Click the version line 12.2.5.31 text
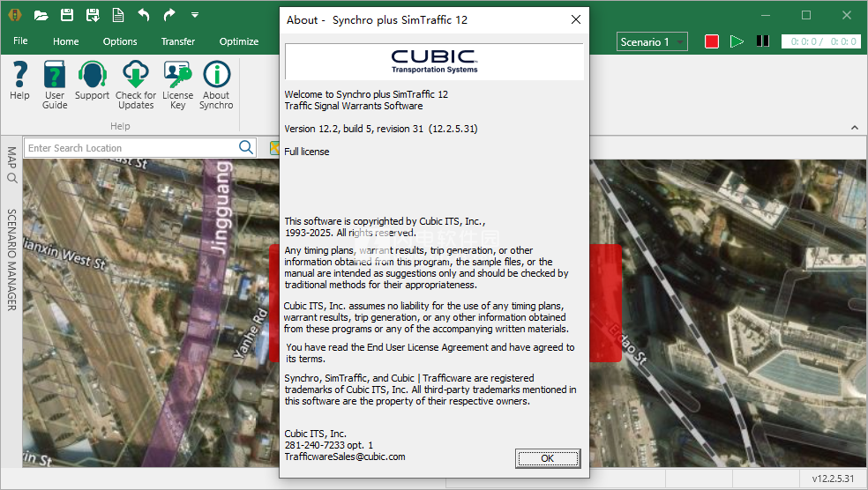Screen dimensions: 868x490 (x=381, y=129)
